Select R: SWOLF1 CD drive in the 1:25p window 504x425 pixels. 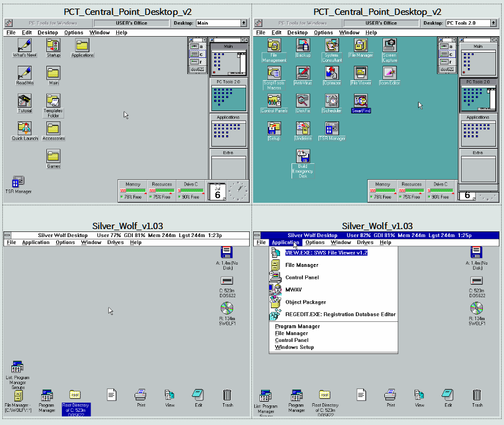point(477,313)
